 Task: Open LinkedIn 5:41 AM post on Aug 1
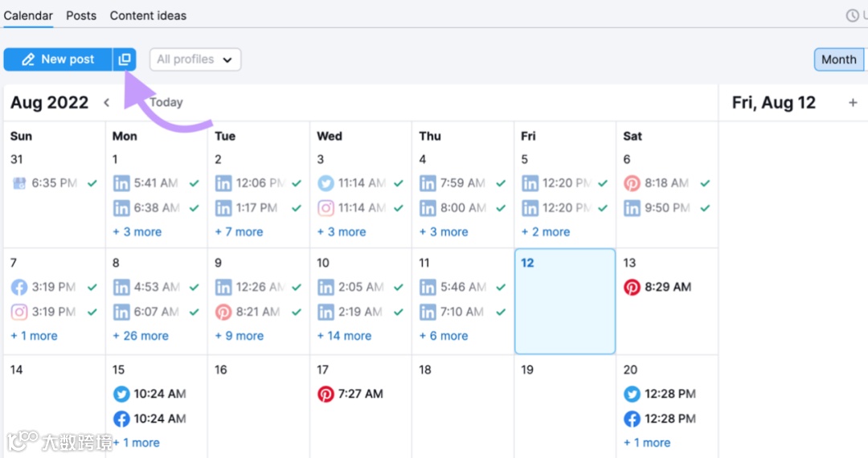coord(156,183)
